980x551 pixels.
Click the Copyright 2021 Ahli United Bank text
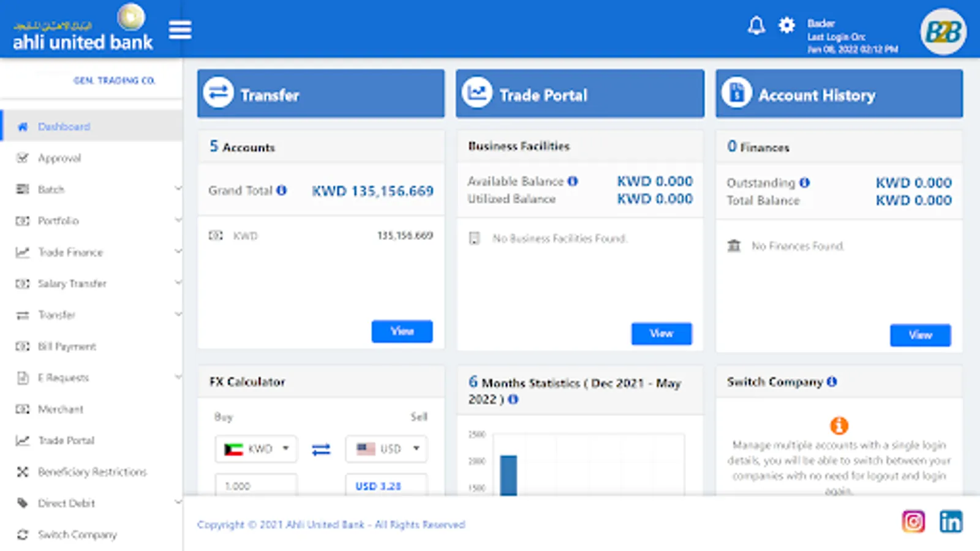tap(331, 525)
